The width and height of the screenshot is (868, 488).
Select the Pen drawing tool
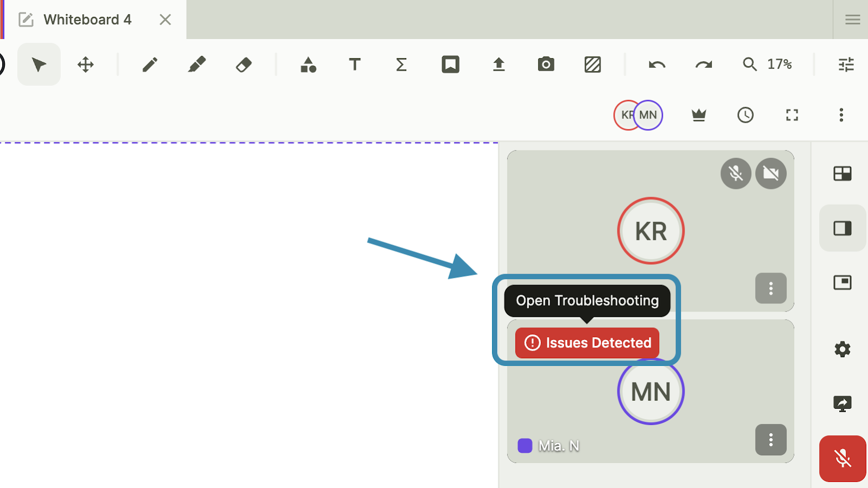pyautogui.click(x=150, y=65)
